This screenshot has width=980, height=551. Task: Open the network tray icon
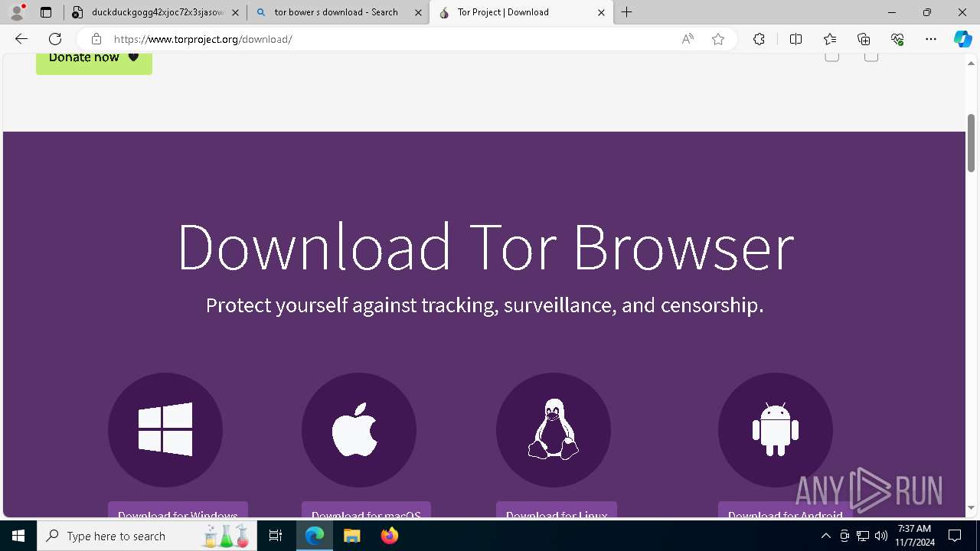coord(863,536)
